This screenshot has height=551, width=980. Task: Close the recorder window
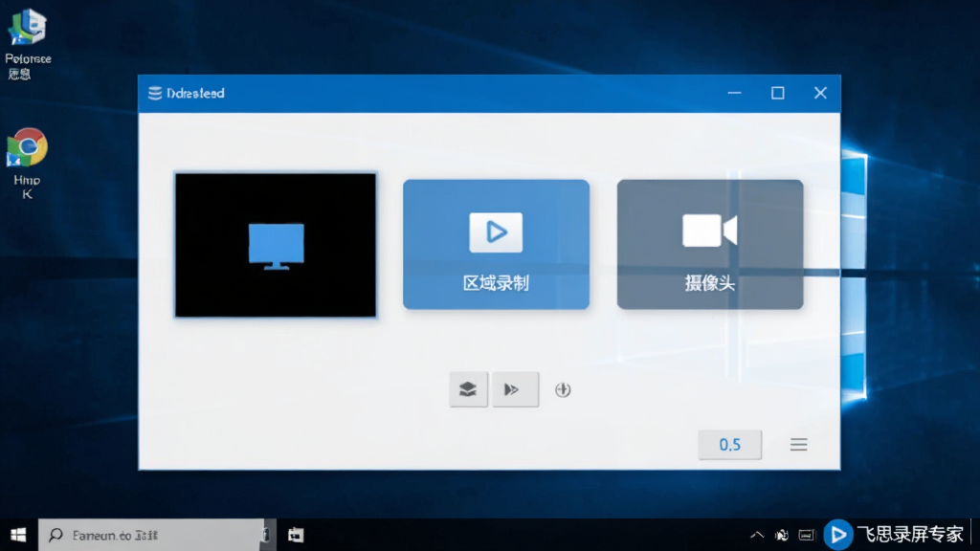click(820, 93)
